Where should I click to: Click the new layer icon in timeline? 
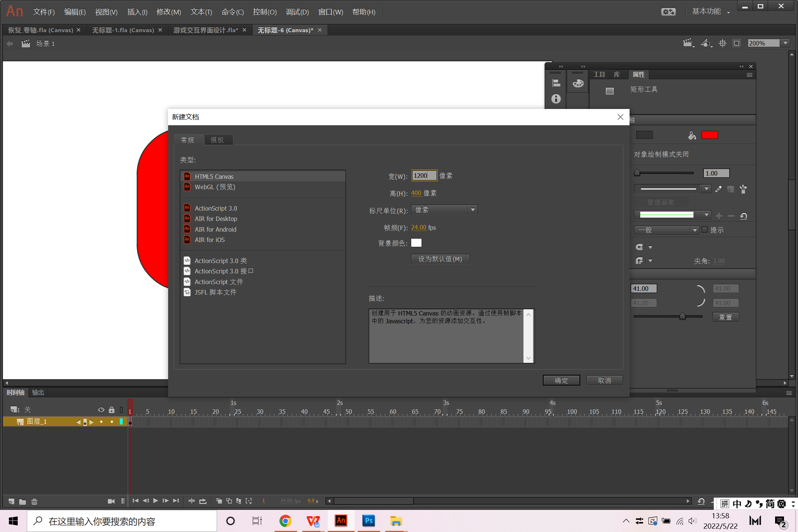pyautogui.click(x=11, y=501)
